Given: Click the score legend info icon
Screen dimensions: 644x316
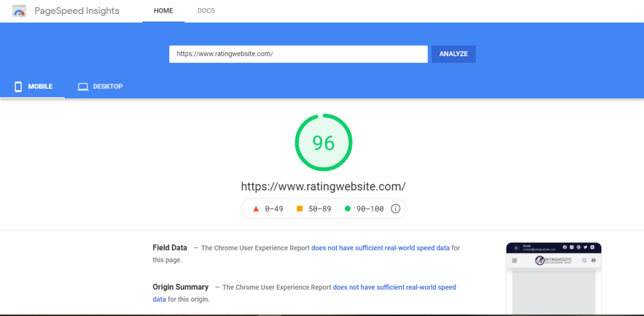Looking at the screenshot, I should click(396, 209).
